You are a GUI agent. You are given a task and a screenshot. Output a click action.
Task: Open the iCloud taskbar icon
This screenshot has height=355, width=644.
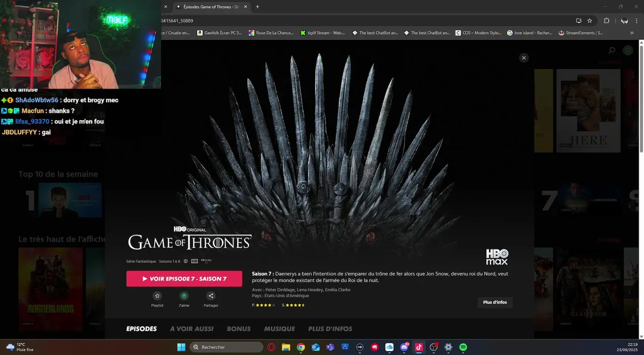tap(389, 347)
